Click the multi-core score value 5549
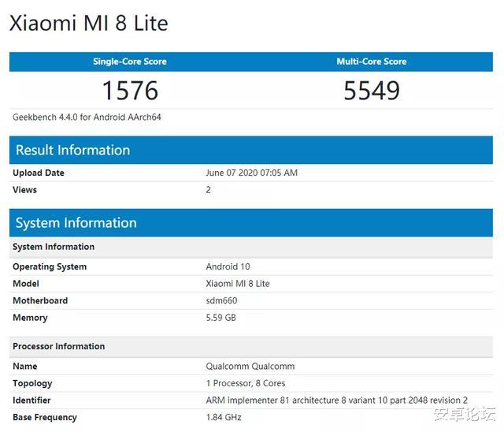The height and width of the screenshot is (432, 504). 372,91
